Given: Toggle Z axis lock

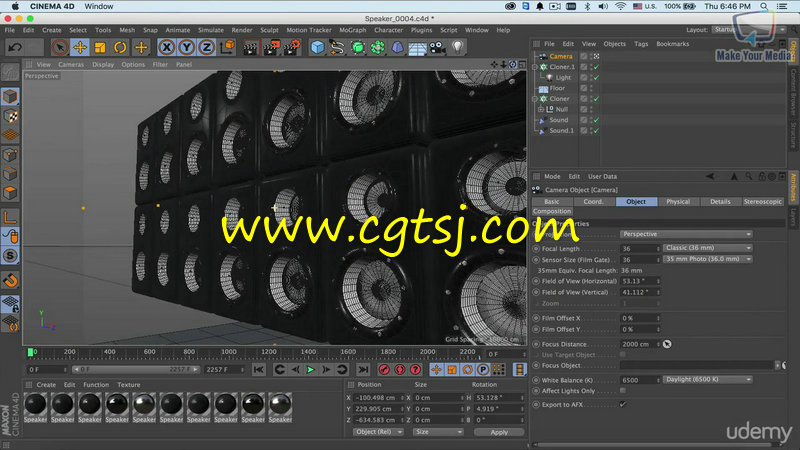Looking at the screenshot, I should [207, 47].
